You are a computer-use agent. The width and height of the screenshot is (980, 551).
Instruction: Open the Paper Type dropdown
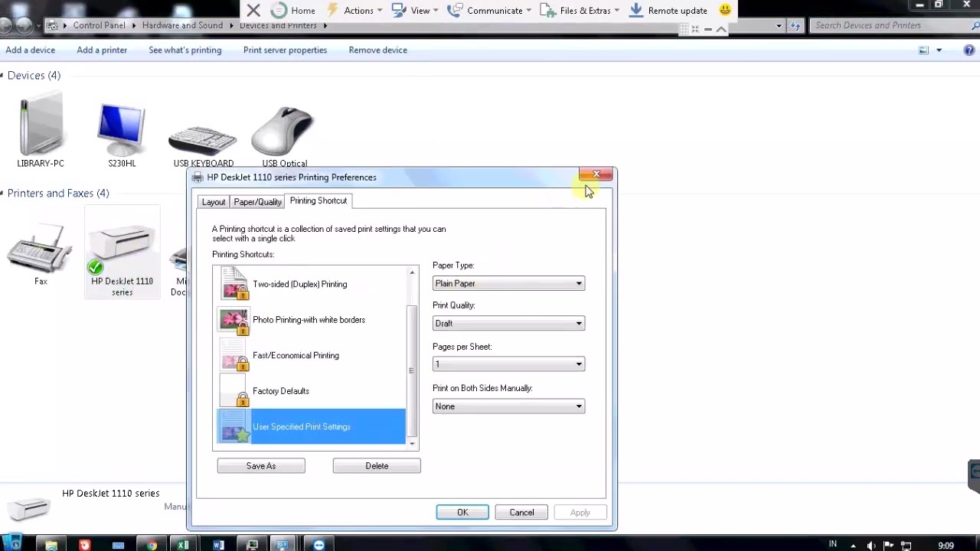click(508, 283)
